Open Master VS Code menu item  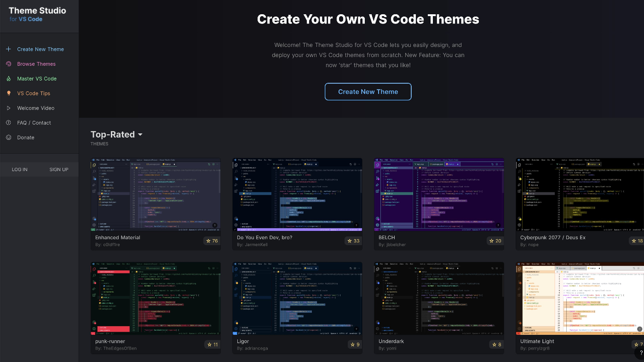click(x=37, y=79)
